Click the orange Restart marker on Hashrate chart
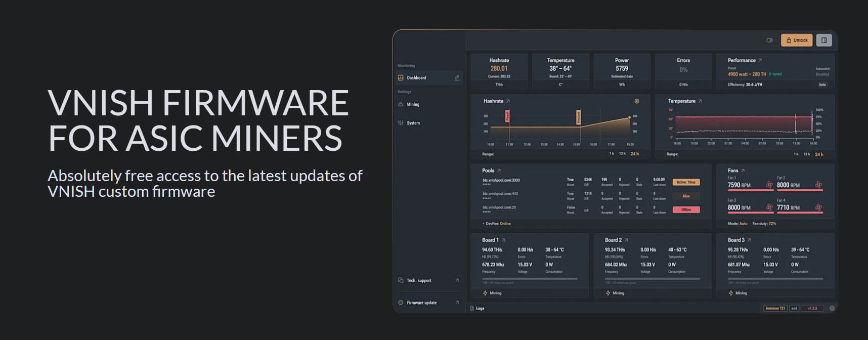Image resolution: width=868 pixels, height=340 pixels. pos(579,117)
